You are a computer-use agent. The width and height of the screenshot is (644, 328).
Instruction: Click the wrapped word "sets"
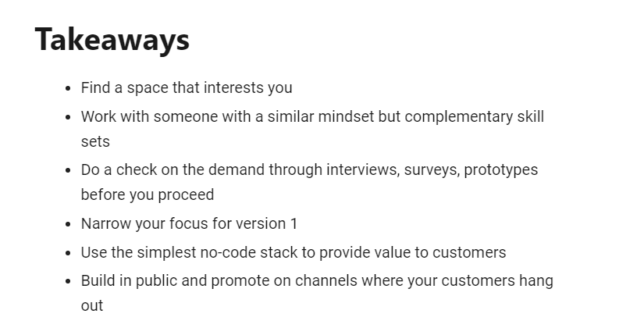[95, 142]
